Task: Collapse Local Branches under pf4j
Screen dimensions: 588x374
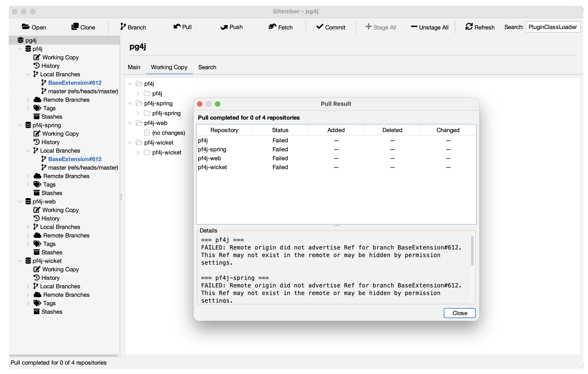Action: [28, 74]
